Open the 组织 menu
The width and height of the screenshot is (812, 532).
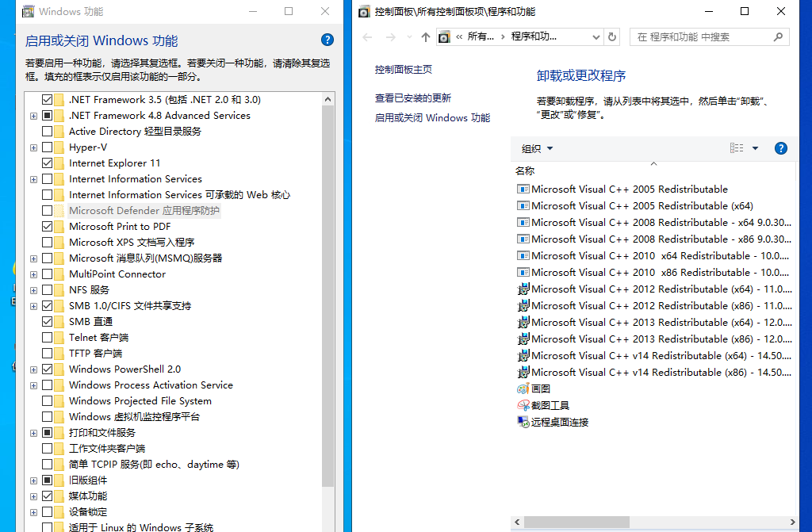coord(537,149)
